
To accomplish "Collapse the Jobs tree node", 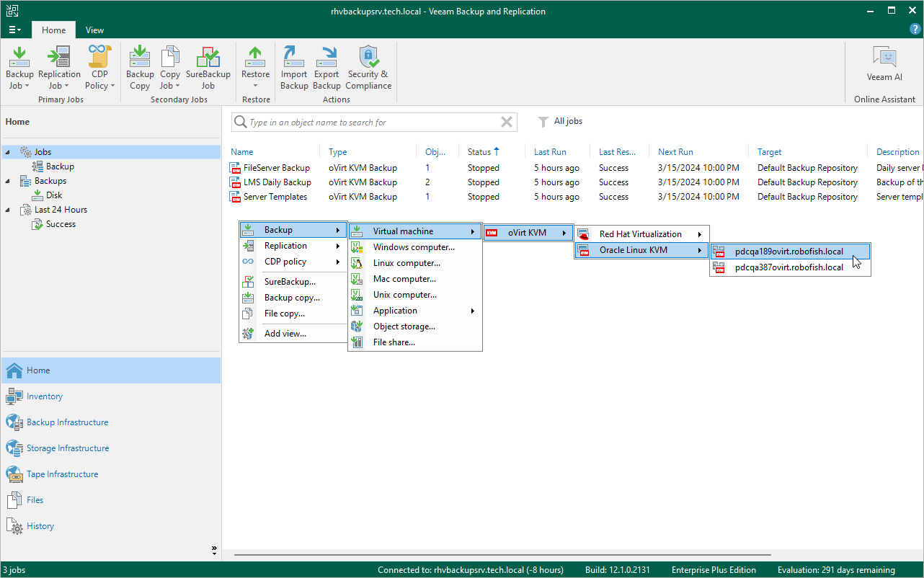I will click(x=8, y=152).
